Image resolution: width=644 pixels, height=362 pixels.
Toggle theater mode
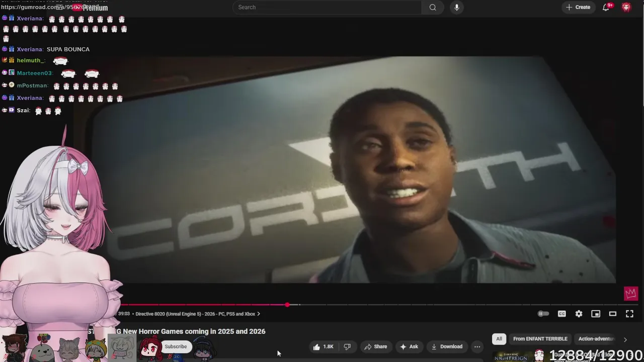(613, 314)
